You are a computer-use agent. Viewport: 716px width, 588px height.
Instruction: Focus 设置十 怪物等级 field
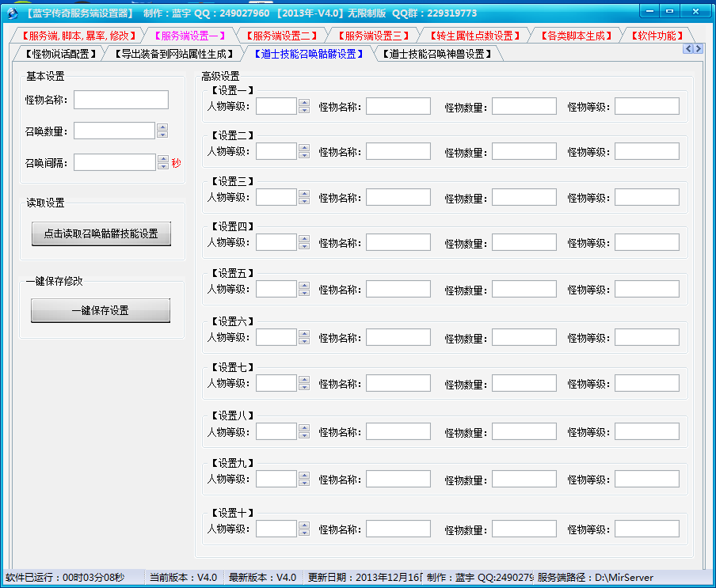[x=647, y=529]
